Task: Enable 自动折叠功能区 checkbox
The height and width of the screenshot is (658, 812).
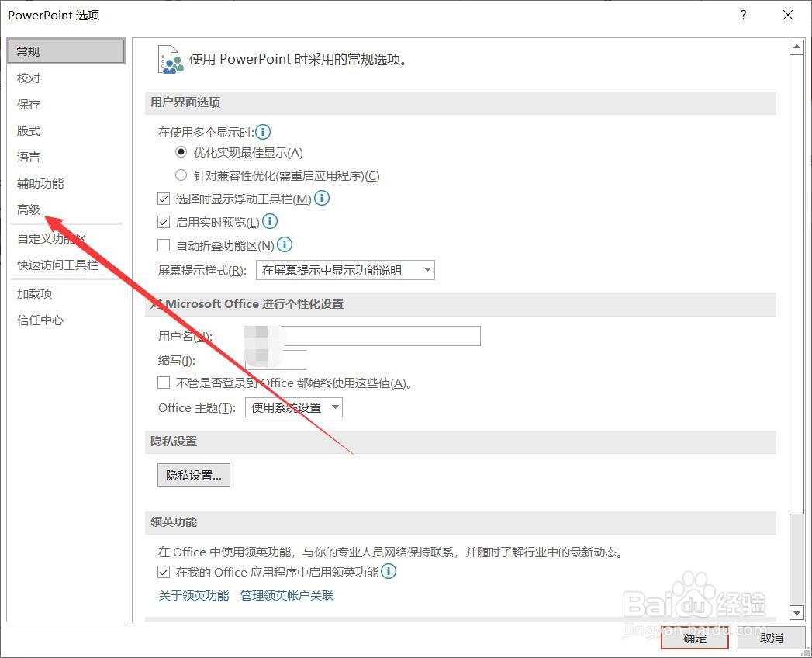Action: click(164, 245)
